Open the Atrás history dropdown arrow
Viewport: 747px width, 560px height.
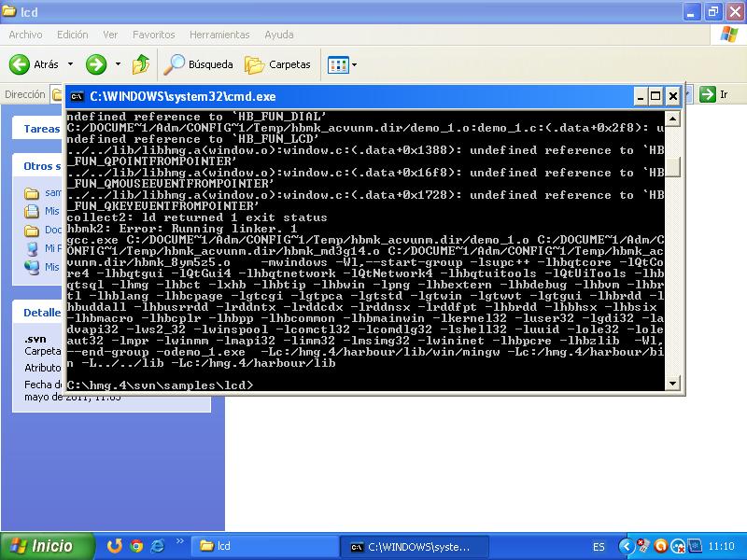tap(71, 64)
